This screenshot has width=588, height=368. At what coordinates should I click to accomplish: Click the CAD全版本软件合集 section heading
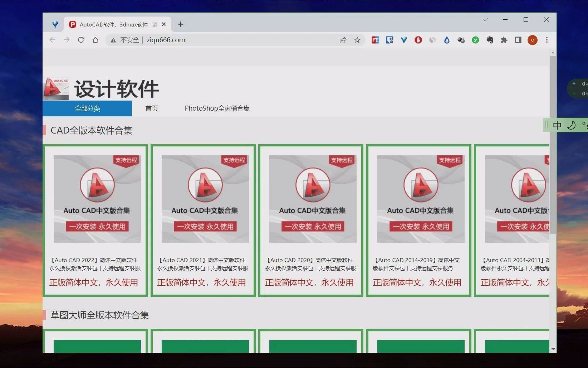[92, 130]
